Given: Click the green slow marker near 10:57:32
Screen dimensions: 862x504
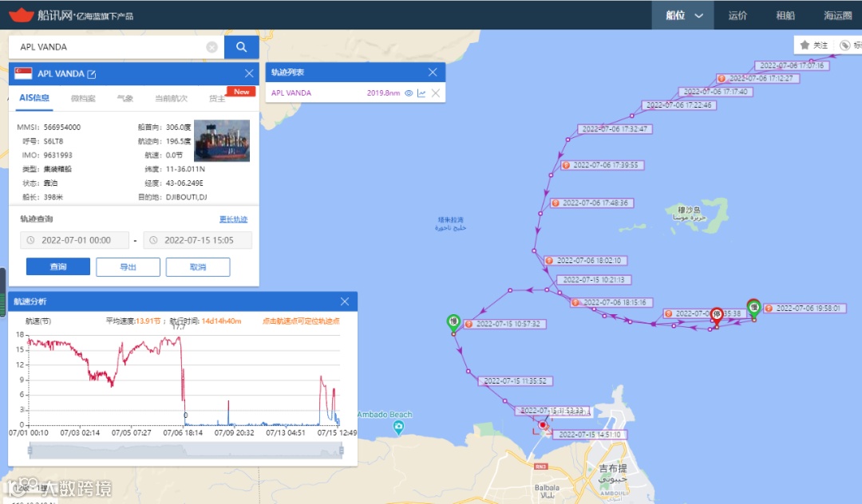Looking at the screenshot, I should pyautogui.click(x=453, y=322).
